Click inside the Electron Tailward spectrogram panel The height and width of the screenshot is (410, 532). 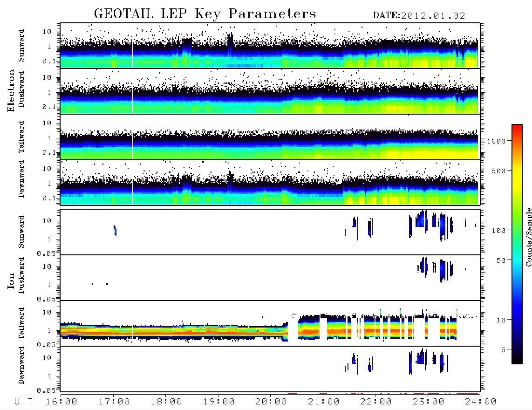[x=270, y=137]
